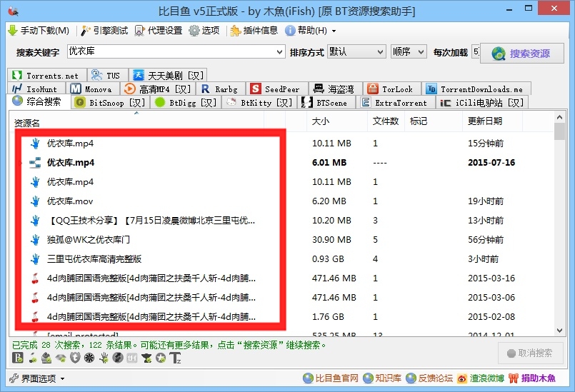Click the 1.76 GB size cell

point(328,317)
